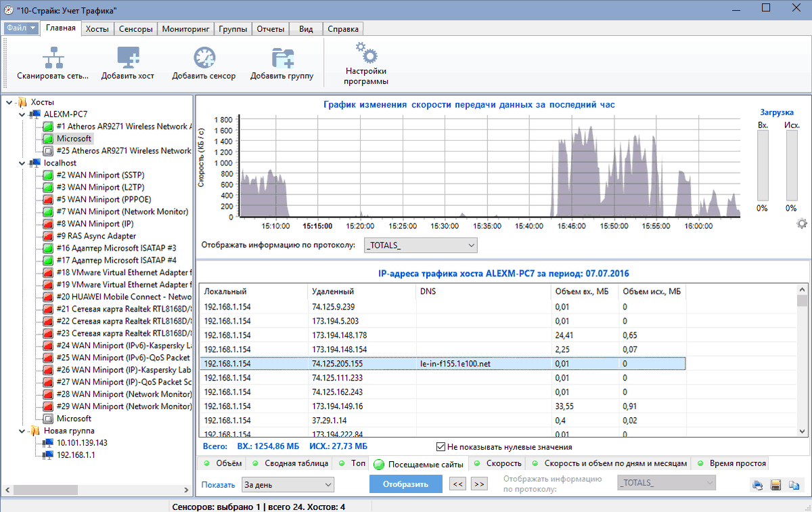812x512 pixels.
Task: Switch to the Объём bottom tab
Action: 222,464
